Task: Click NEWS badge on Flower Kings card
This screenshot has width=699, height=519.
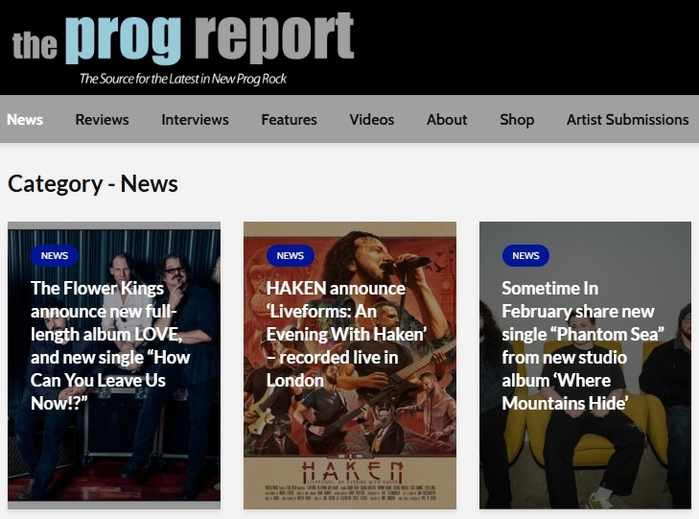Action: [x=54, y=255]
